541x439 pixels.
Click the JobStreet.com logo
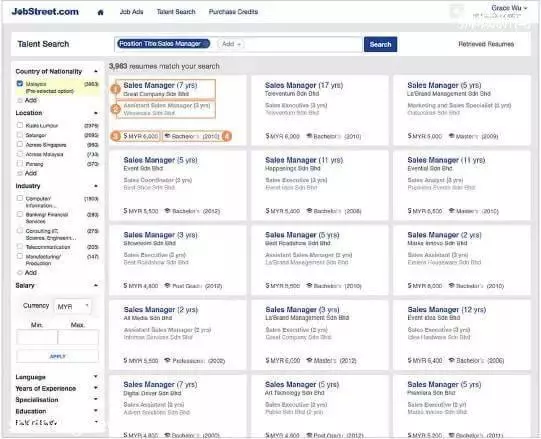pos(45,12)
